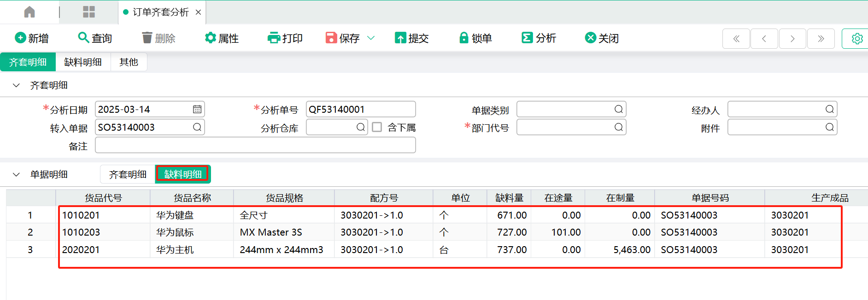
Task: Expand the 保存 dropdown arrow
Action: click(x=371, y=38)
